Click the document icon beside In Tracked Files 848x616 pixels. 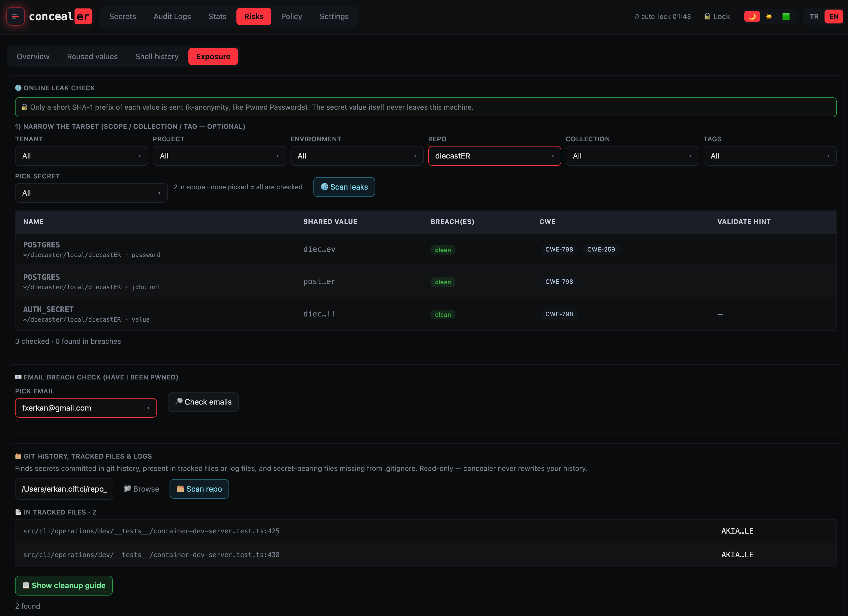18,512
